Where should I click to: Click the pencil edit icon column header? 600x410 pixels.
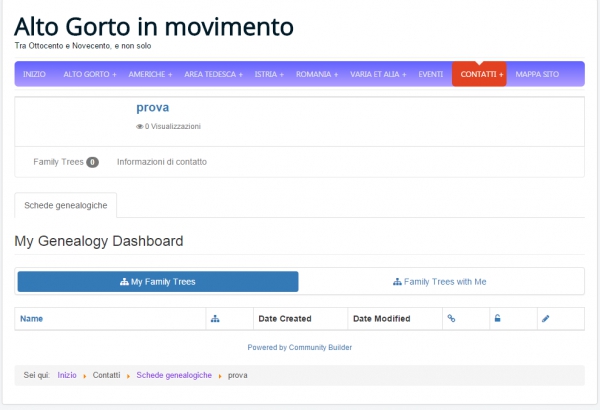click(x=545, y=319)
